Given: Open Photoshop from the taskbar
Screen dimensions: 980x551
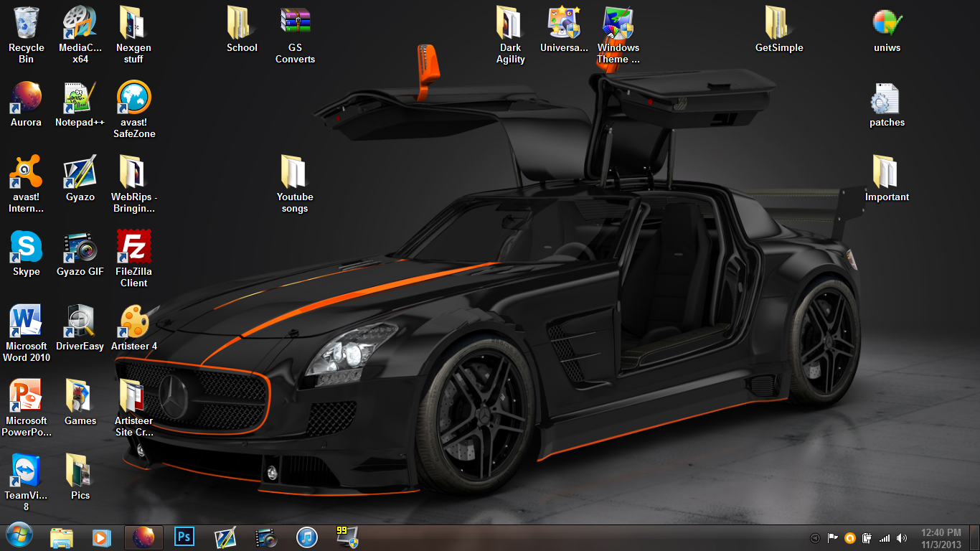Looking at the screenshot, I should click(184, 537).
